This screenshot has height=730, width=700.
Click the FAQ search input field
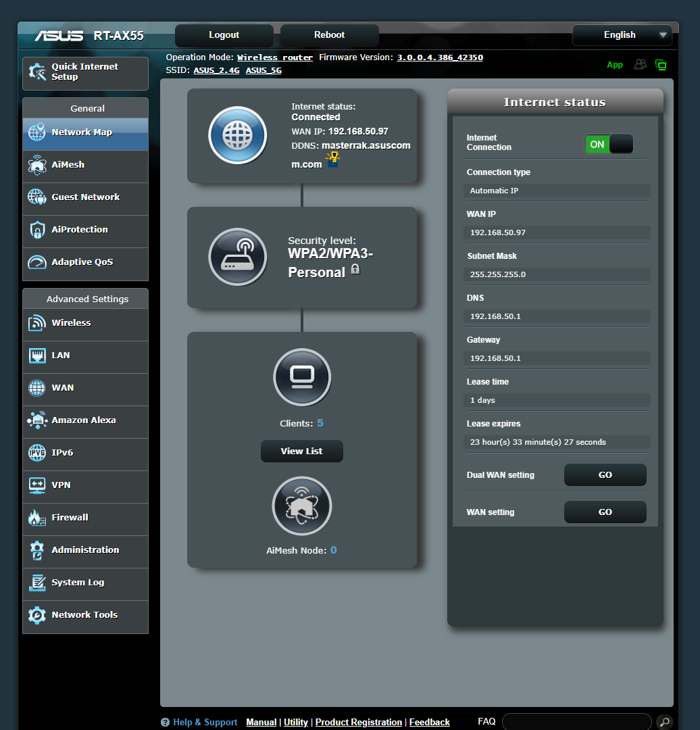(x=576, y=722)
